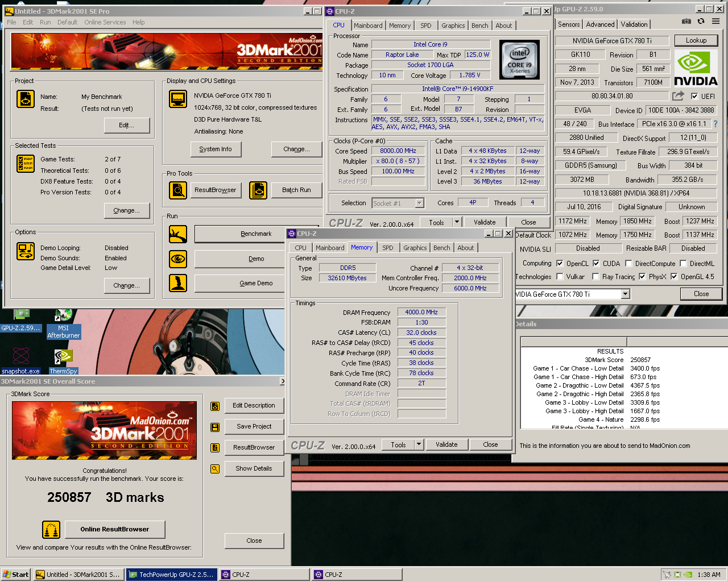This screenshot has height=582, width=728.
Task: Click the Display and CPU Settings monitor icon
Action: click(178, 99)
